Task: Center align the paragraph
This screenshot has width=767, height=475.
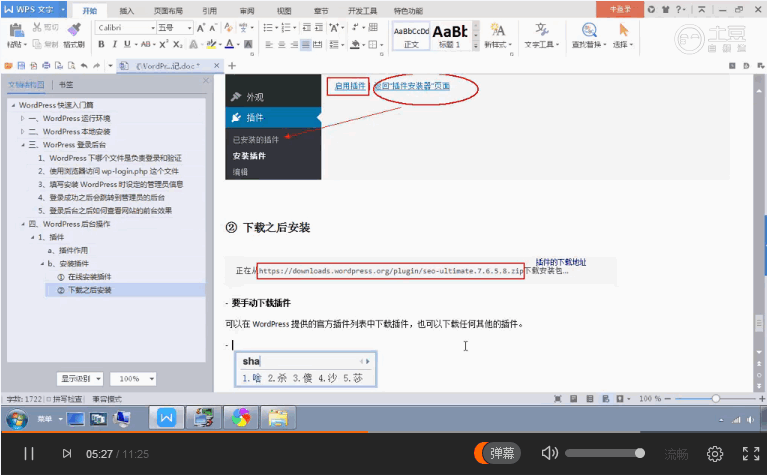Action: [282, 45]
